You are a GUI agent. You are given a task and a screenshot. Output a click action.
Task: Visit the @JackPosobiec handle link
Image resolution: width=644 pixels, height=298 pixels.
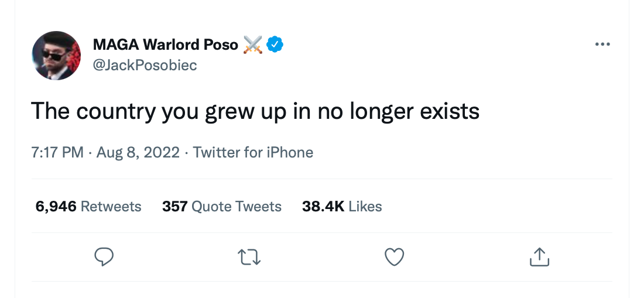(x=145, y=65)
